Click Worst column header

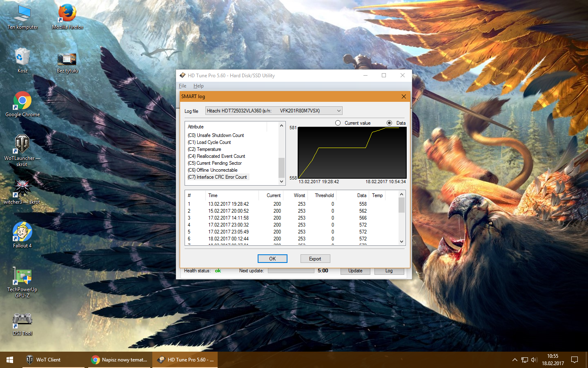[296, 195]
